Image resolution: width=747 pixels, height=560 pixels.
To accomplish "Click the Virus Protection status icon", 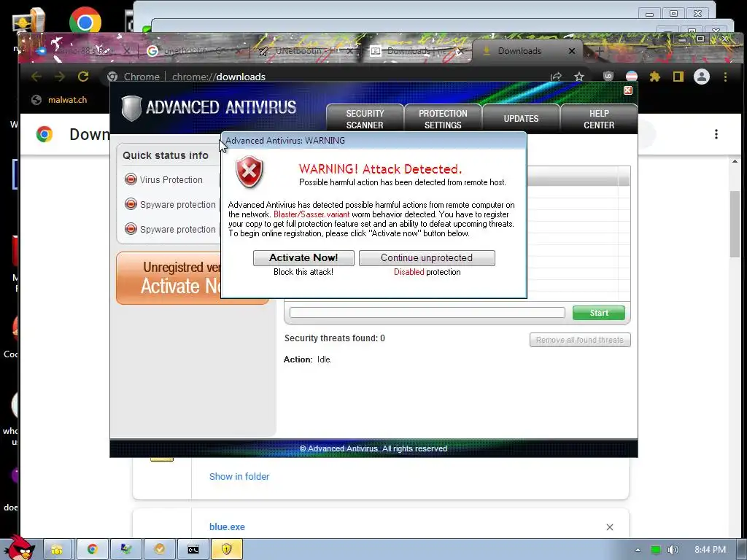I will 131,179.
